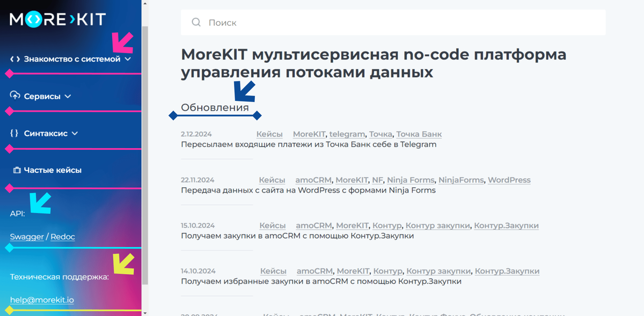644x316 pixels.
Task: Click Контур закупки tag in the 14.10.2024 entry
Action: coord(438,271)
